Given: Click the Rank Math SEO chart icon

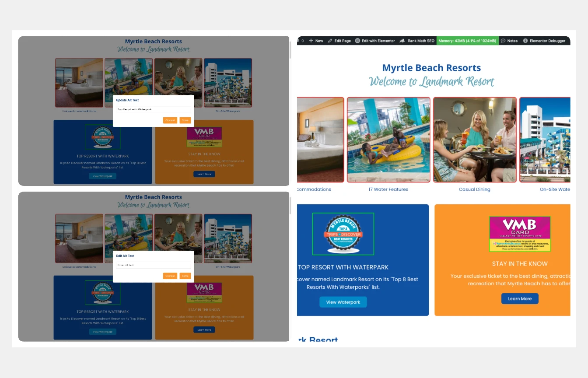Looking at the screenshot, I should coord(402,41).
